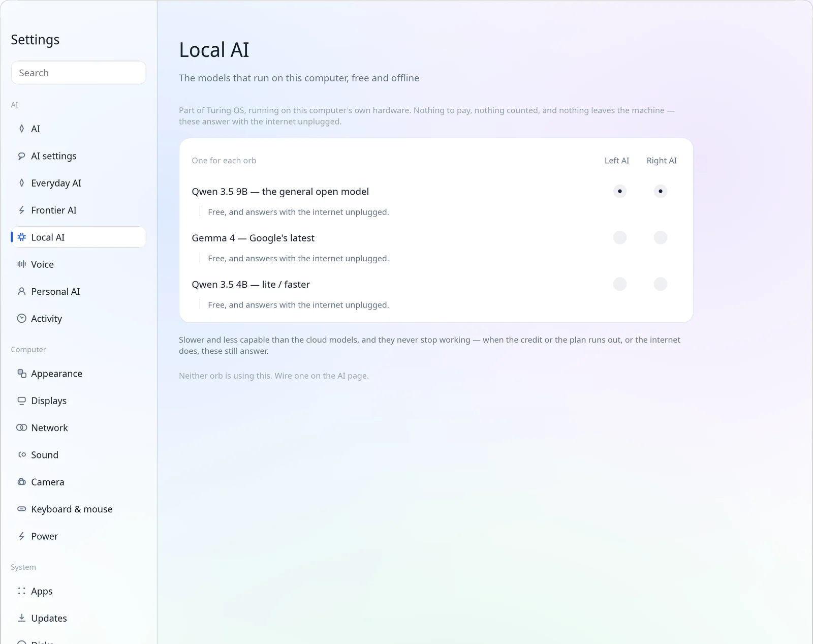This screenshot has width=813, height=644.
Task: Click the waveform icon beside Voice
Action: (21, 264)
